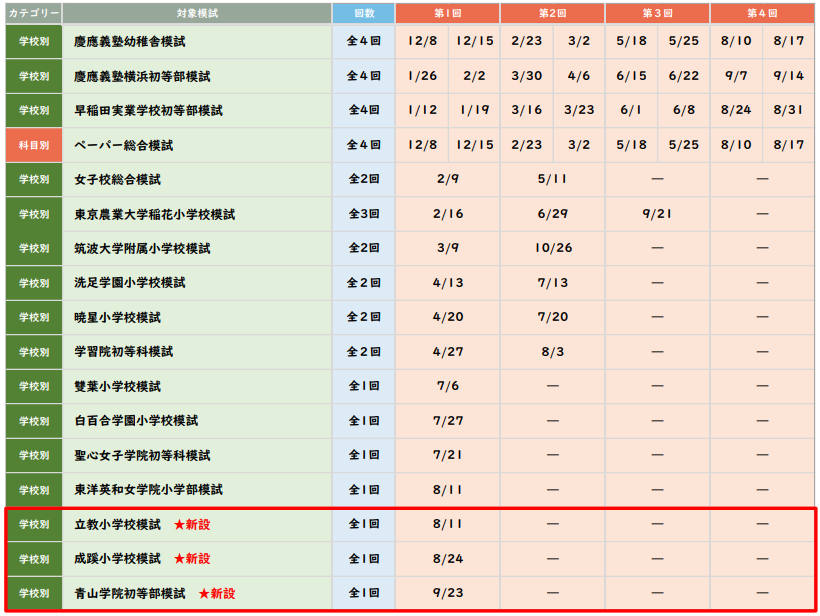820x616 pixels.
Task: Click the 第1回 column header
Action: [448, 14]
